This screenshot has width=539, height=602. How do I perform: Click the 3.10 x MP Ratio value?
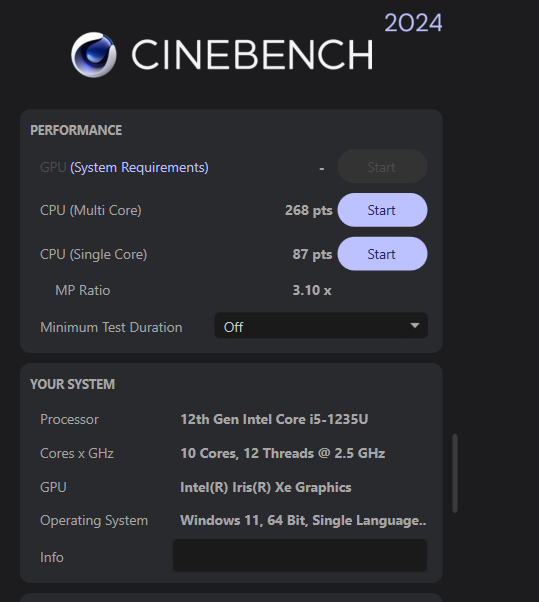pyautogui.click(x=312, y=290)
